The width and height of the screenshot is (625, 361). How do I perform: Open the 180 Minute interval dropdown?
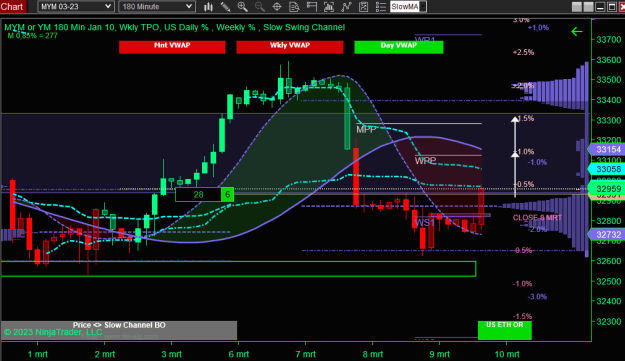157,6
